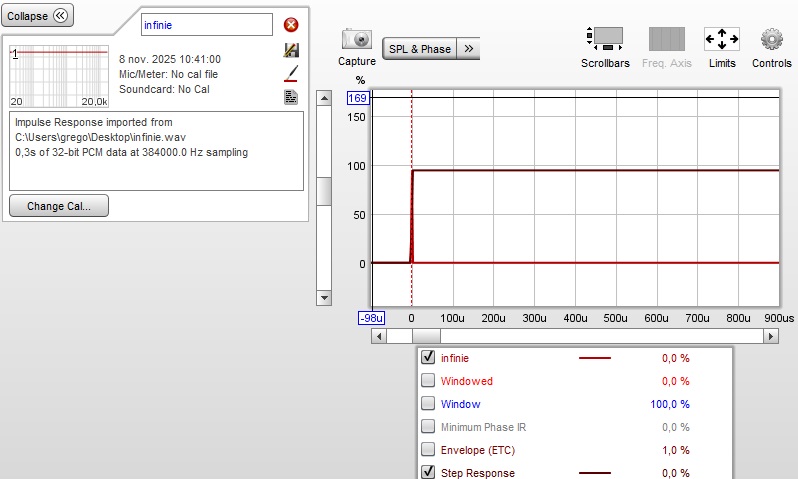Expand graph selector chevron next to SPL & Phase
The height and width of the screenshot is (479, 798).
pos(468,48)
